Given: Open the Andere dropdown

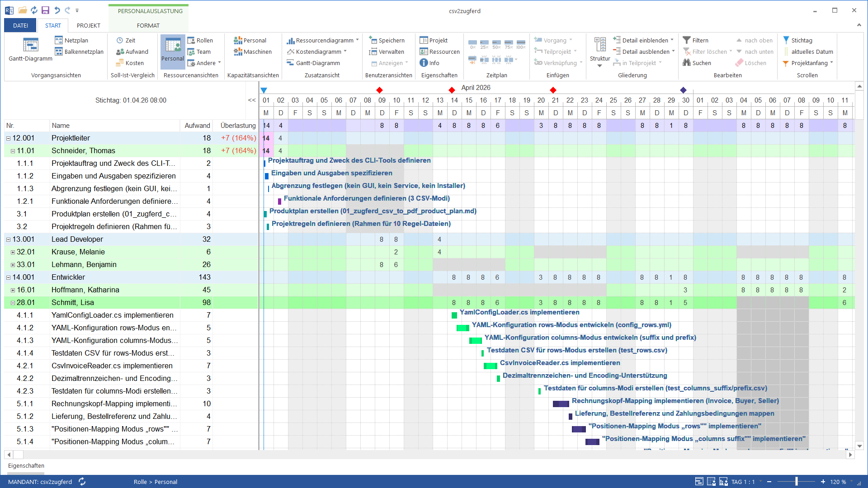Looking at the screenshot, I should point(204,63).
